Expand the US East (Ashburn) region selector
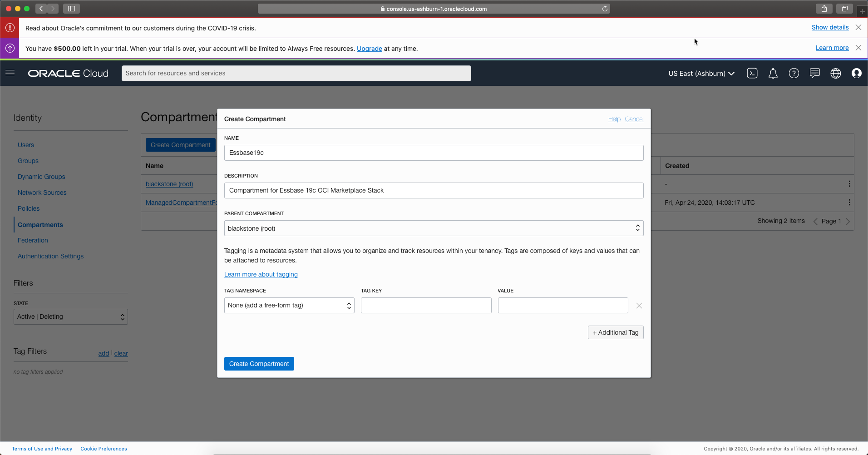Image resolution: width=868 pixels, height=455 pixels. point(701,73)
